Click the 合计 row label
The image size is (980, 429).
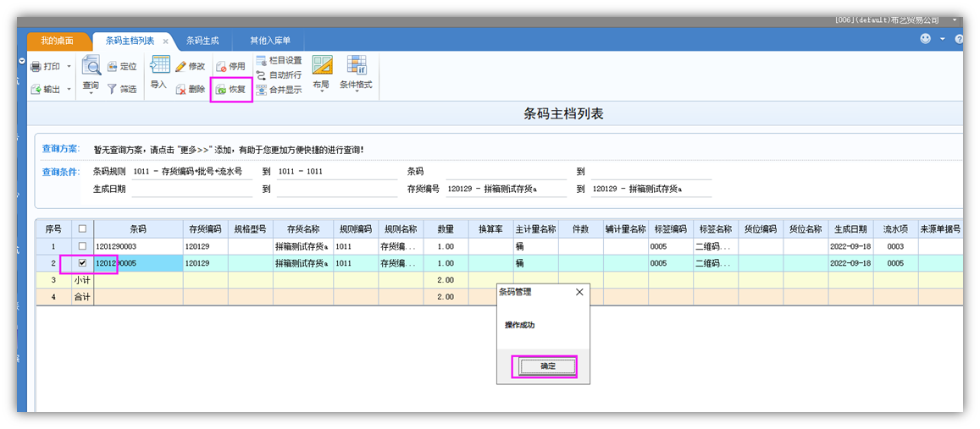point(82,297)
